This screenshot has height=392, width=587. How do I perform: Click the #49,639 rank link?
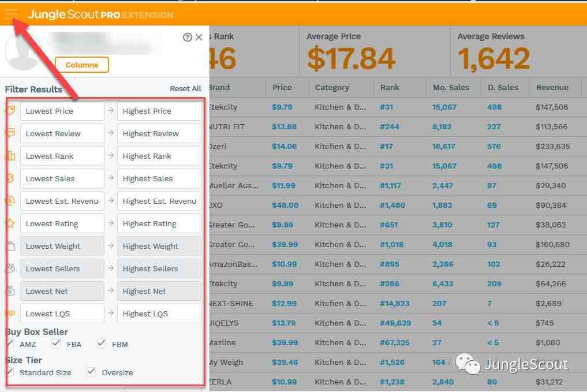395,323
